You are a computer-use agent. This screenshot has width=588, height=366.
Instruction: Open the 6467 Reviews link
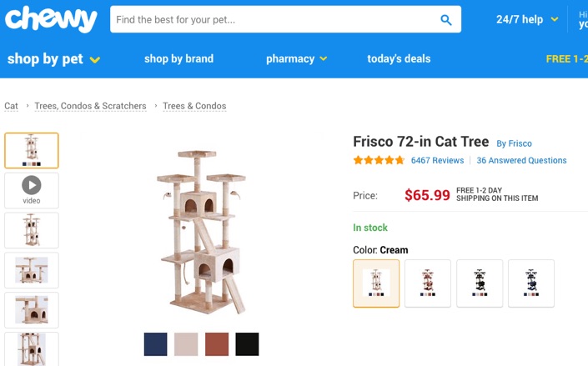click(x=437, y=160)
